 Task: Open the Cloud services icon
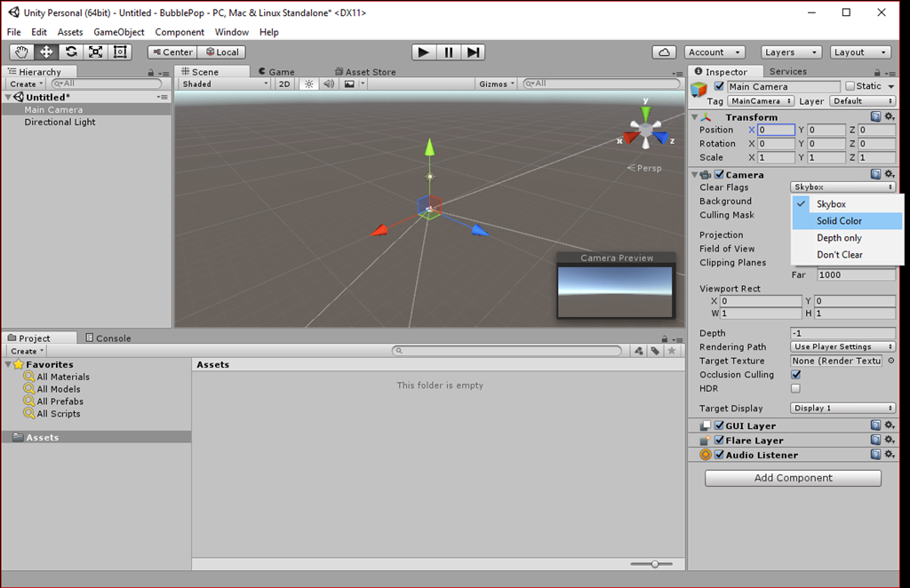(664, 52)
